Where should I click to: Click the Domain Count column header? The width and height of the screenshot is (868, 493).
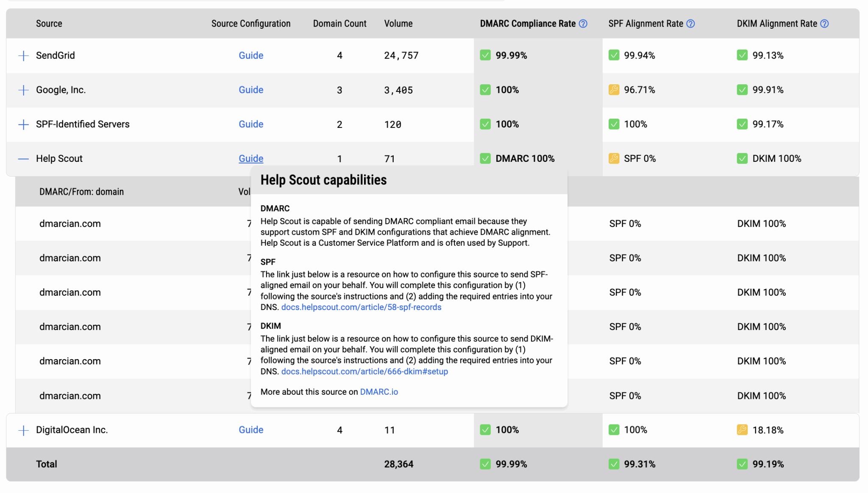pyautogui.click(x=339, y=24)
